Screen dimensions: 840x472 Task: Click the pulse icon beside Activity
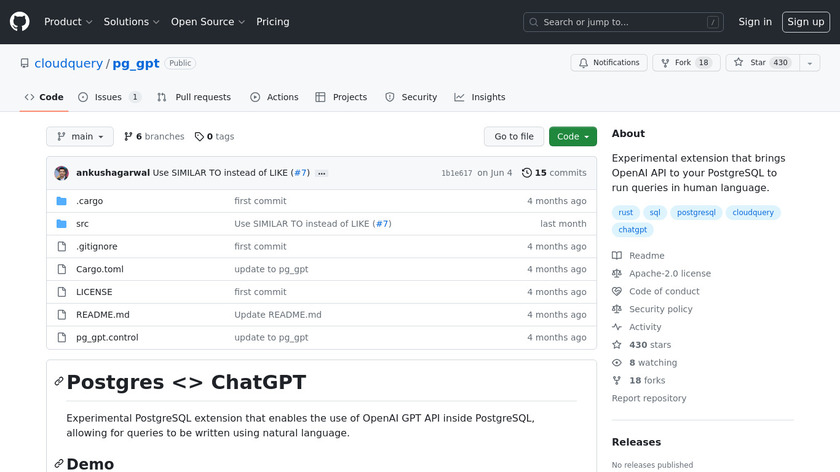tap(617, 327)
